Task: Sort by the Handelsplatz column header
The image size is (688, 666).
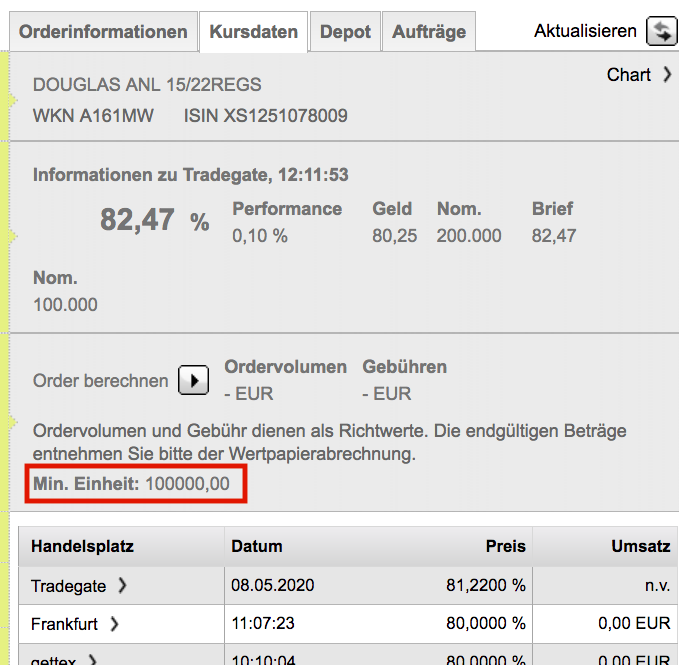Action: pyautogui.click(x=82, y=547)
